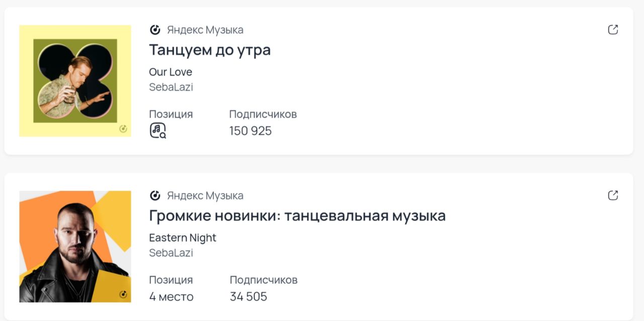Click small Yandex badge on "Громкие новинки" cover

(123, 294)
